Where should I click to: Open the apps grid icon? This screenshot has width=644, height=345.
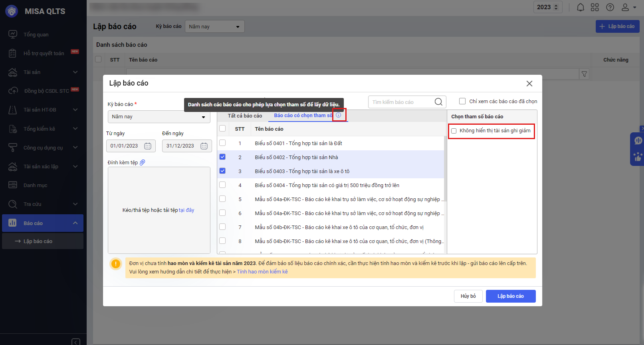click(595, 7)
